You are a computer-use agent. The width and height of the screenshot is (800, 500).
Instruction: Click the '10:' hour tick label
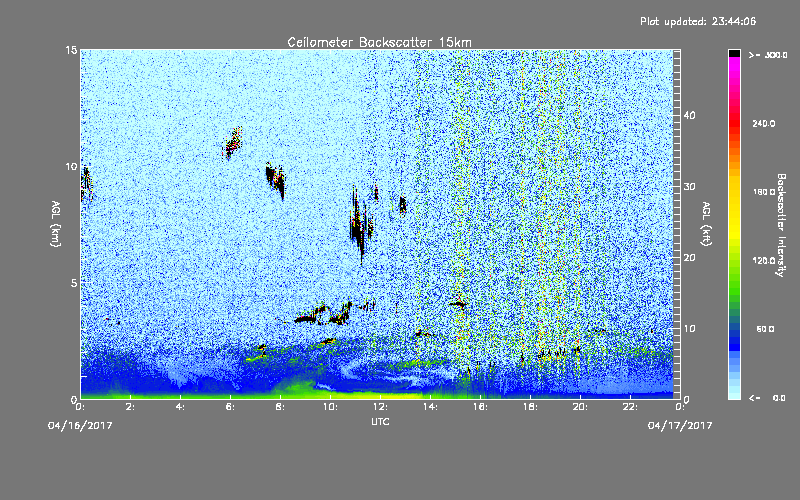pos(330,407)
